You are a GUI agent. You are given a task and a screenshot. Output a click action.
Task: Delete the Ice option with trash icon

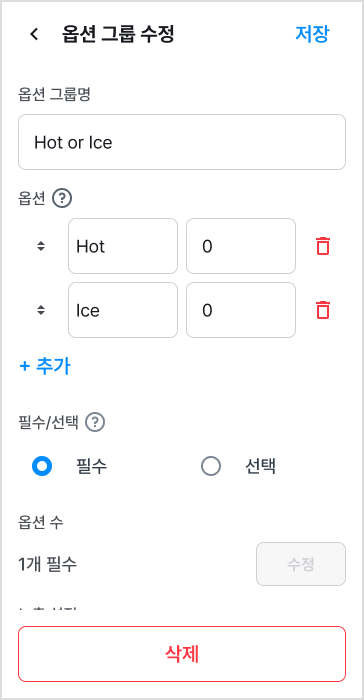pos(323,310)
